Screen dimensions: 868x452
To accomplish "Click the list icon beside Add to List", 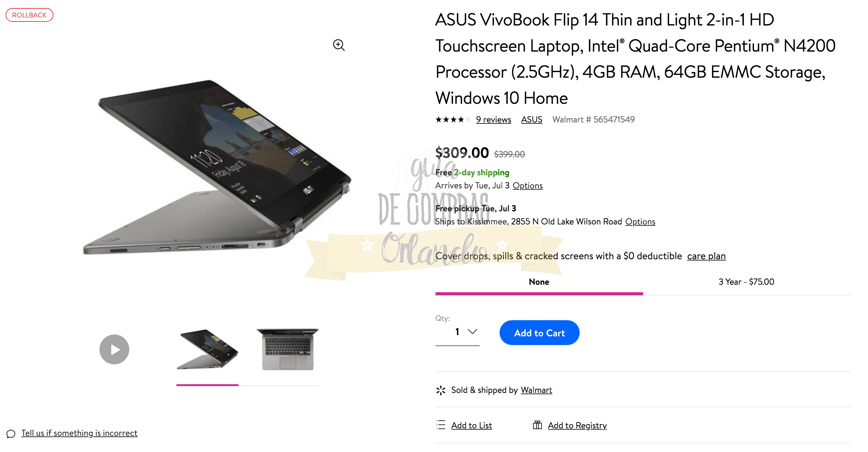I will (x=441, y=425).
